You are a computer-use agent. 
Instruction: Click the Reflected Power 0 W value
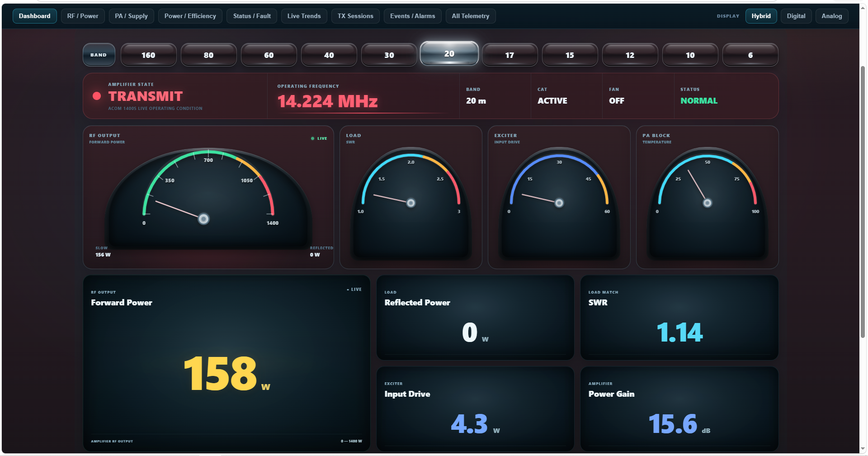(475, 332)
